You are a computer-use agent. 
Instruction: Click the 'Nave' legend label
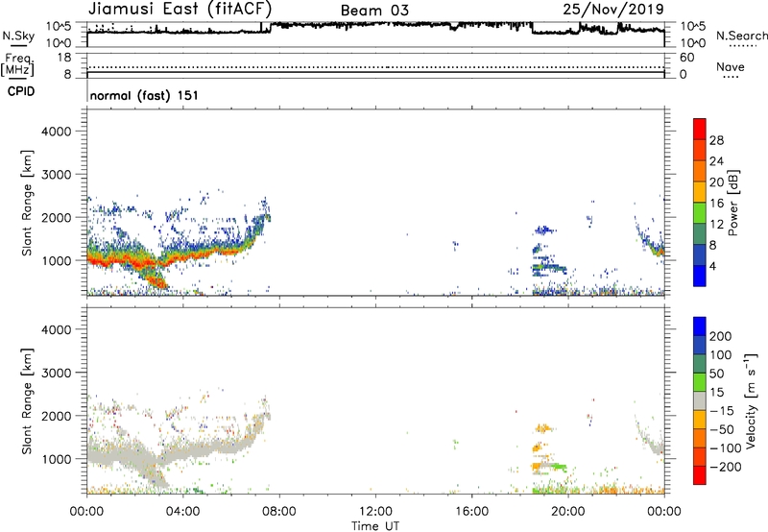[730, 66]
